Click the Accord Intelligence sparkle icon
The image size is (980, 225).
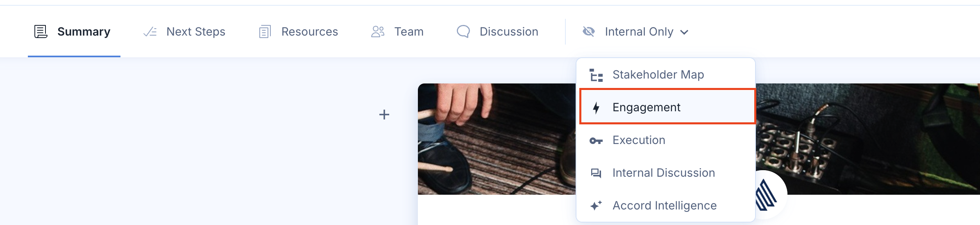[x=596, y=205]
